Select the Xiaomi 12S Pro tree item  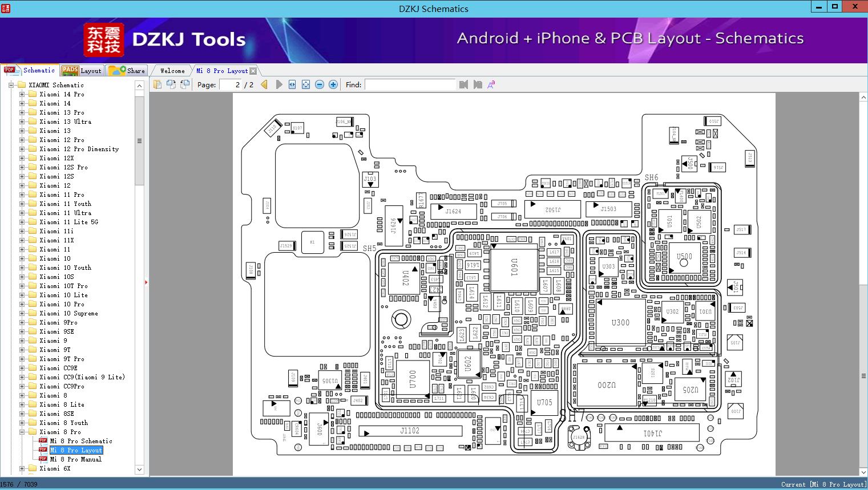63,167
